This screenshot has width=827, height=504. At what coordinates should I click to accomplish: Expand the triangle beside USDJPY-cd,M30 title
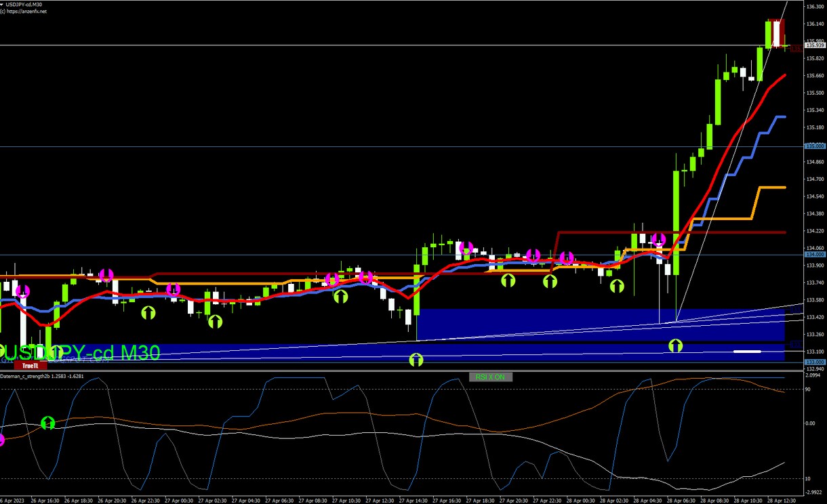[3, 5]
